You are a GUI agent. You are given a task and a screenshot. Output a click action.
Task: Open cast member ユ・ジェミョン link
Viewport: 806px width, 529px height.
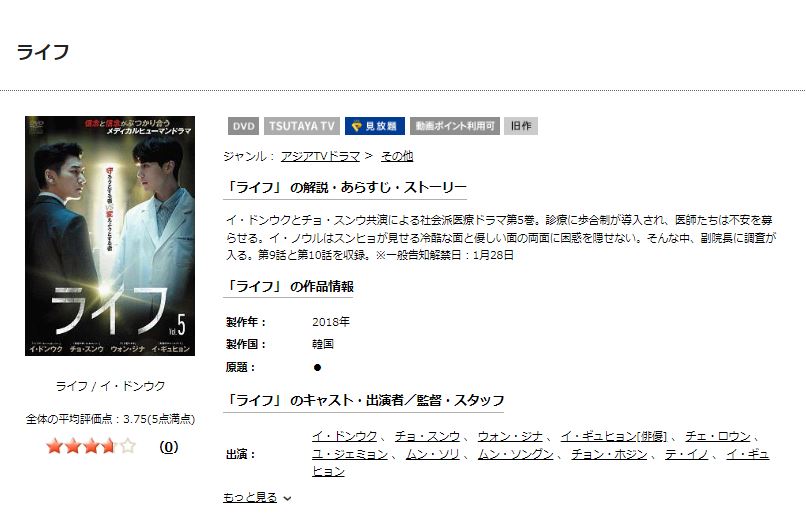pyautogui.click(x=350, y=454)
